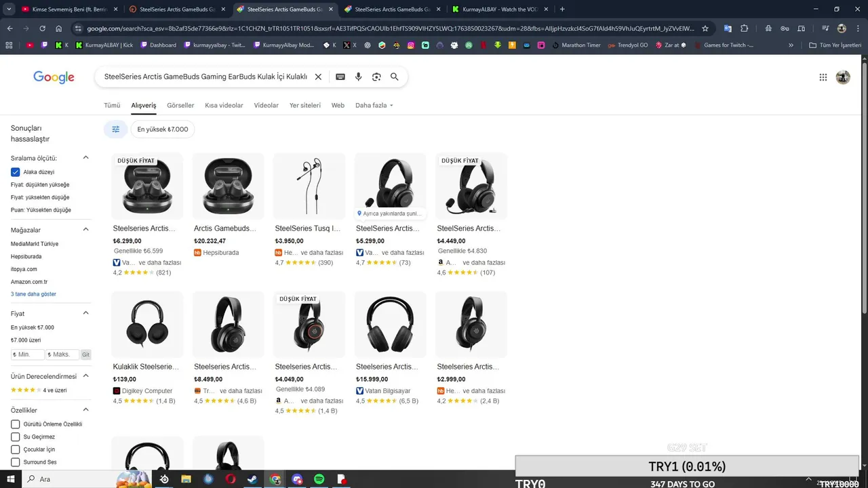Open the Trendyol GO bookmark
The image size is (868, 488).
point(627,45)
